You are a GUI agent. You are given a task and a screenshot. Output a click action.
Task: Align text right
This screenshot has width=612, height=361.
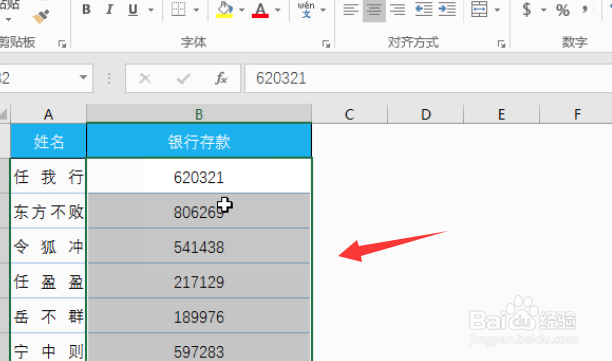pyautogui.click(x=398, y=9)
